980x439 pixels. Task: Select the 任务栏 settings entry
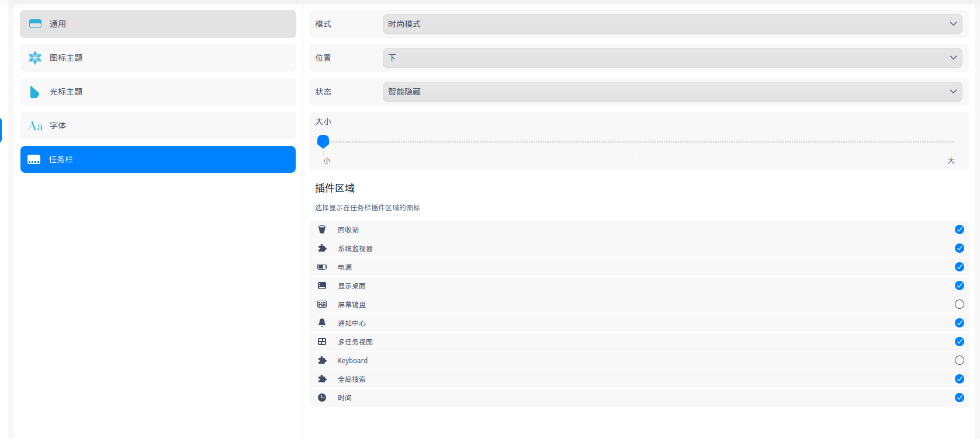[158, 159]
